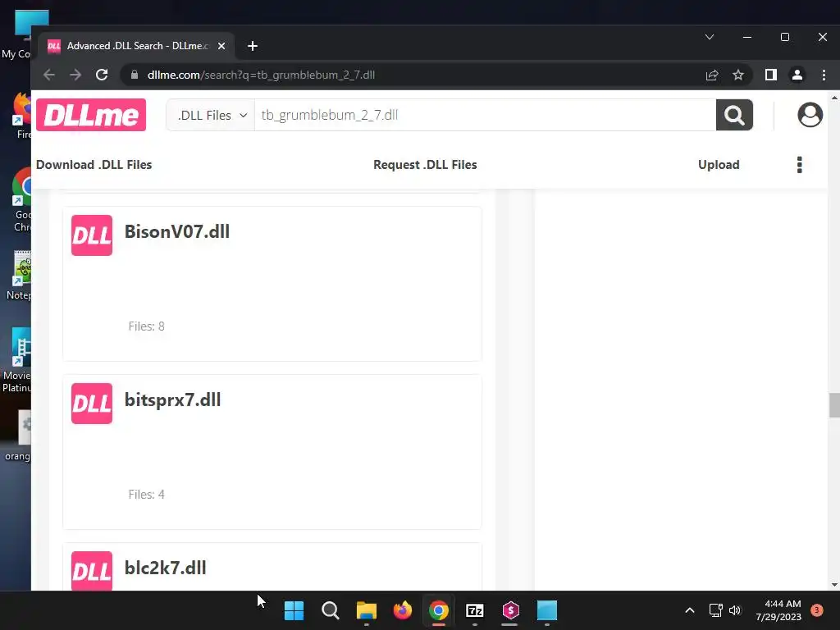Open the notification count badge
The image size is (840, 630).
[817, 610]
